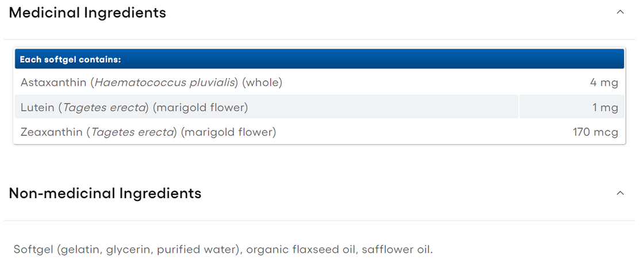Click '(marigold flower)' in the Zeaxanthin row
Screen dimensions: 644x271
point(228,133)
